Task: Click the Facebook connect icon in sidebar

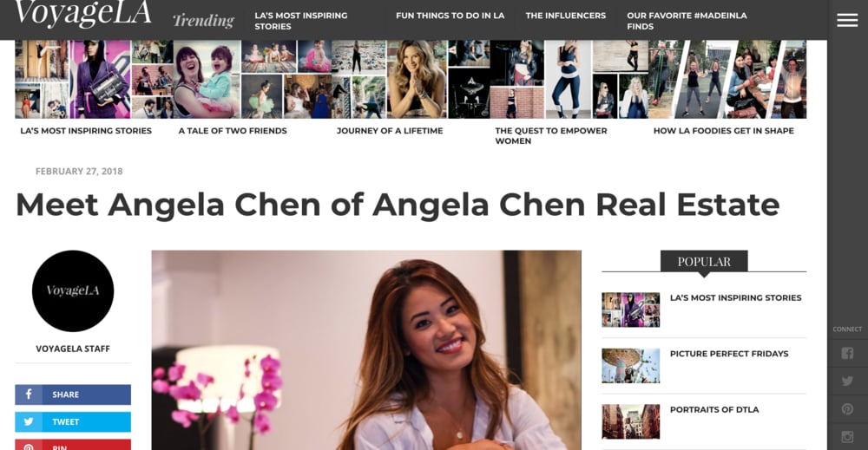Action: [x=847, y=353]
